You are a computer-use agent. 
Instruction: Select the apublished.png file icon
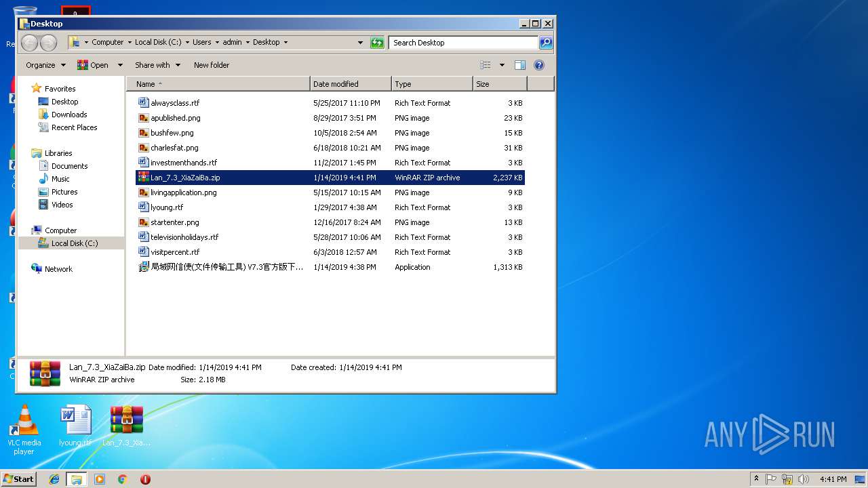coord(143,118)
